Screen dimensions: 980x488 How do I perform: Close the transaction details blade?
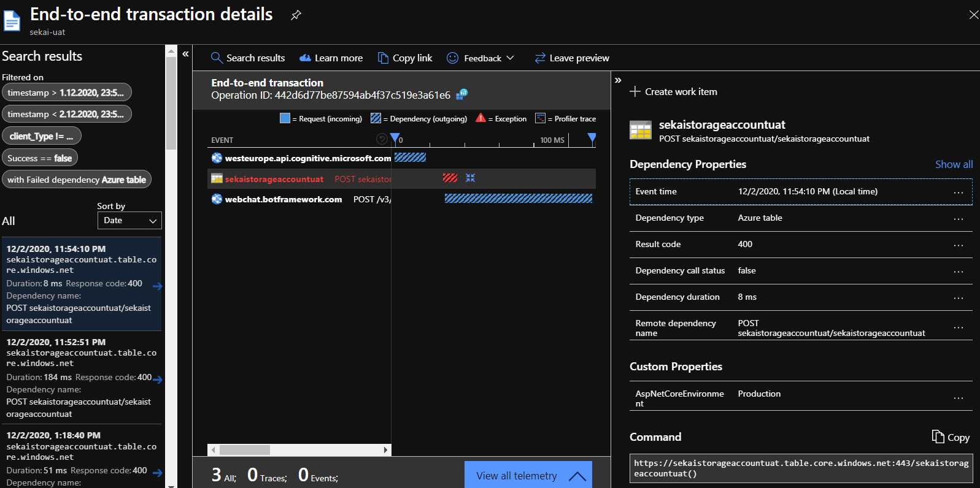click(973, 15)
